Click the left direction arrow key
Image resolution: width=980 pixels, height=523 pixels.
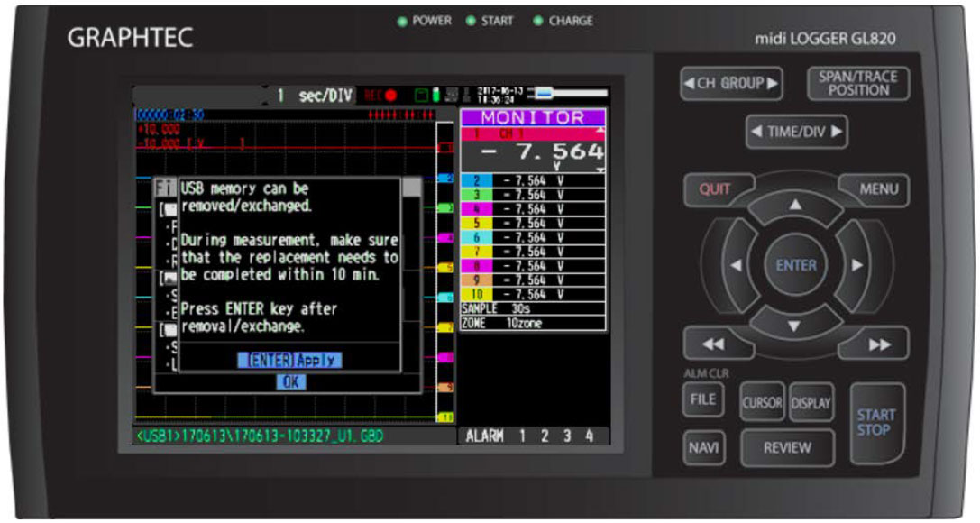pos(737,265)
